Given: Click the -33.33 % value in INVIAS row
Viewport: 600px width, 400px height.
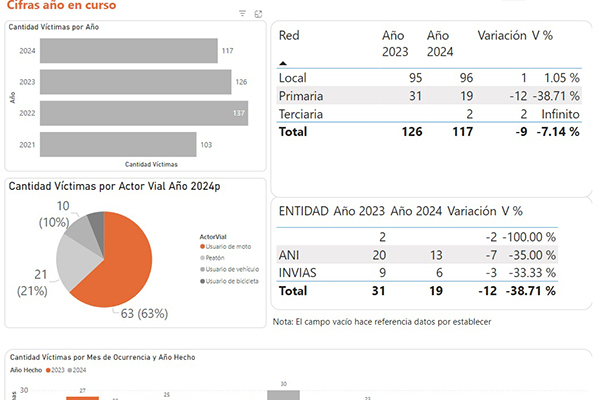Looking at the screenshot, I should click(x=532, y=273).
